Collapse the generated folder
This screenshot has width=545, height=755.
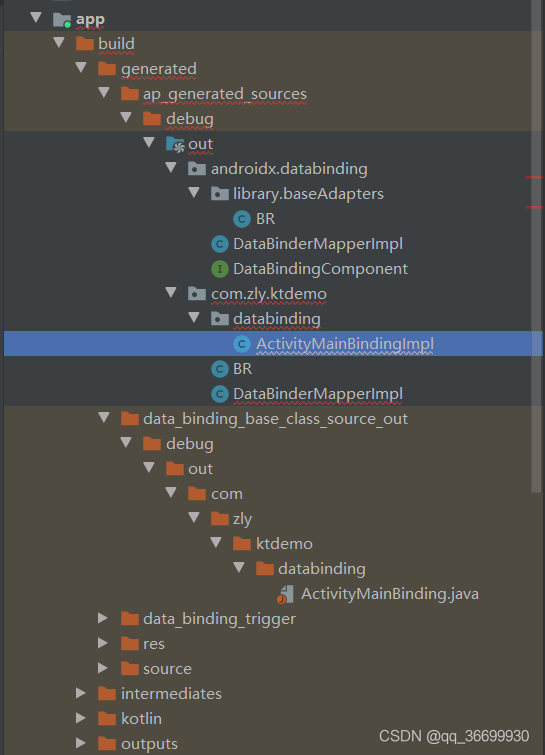coord(81,68)
